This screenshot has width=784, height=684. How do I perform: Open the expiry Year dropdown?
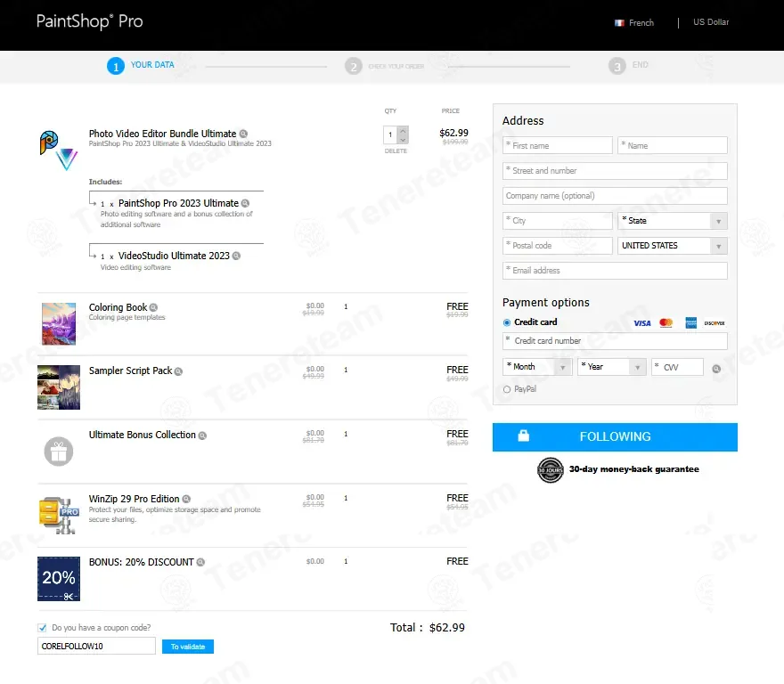612,367
